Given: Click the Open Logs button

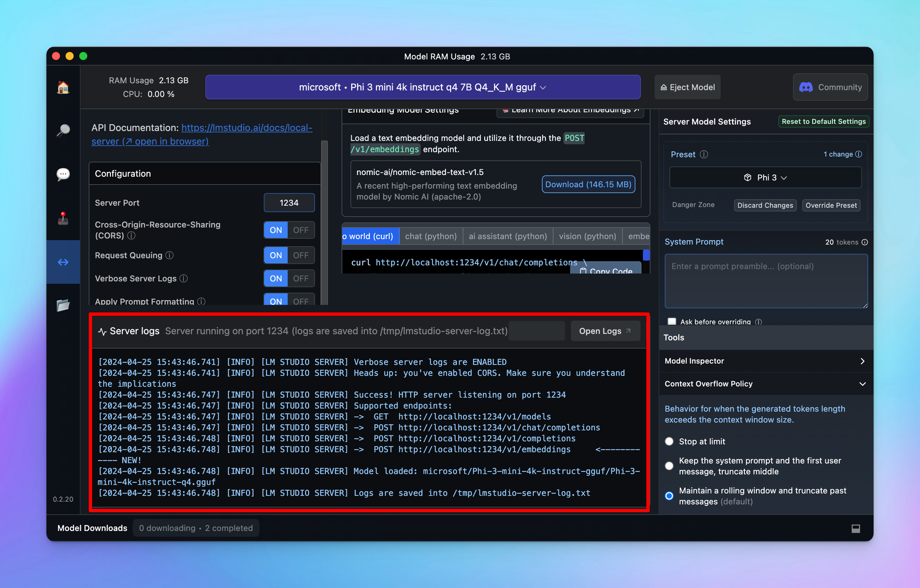Looking at the screenshot, I should 605,331.
